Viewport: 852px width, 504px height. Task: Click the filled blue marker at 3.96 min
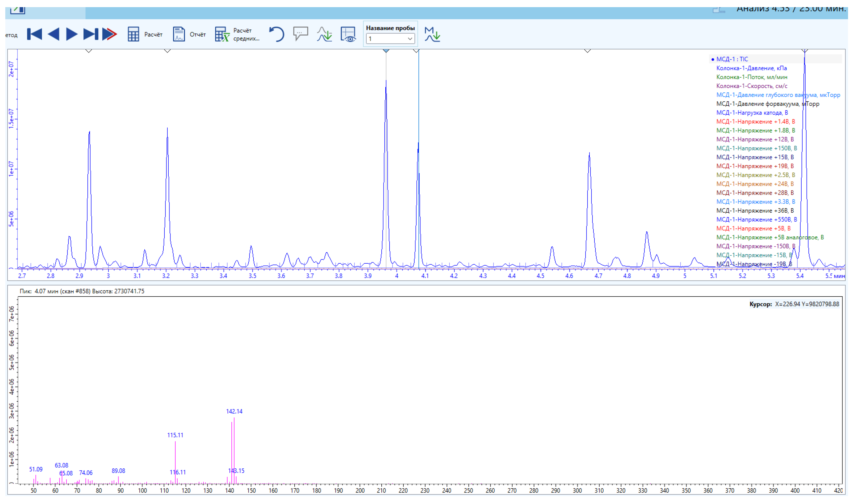pos(386,51)
